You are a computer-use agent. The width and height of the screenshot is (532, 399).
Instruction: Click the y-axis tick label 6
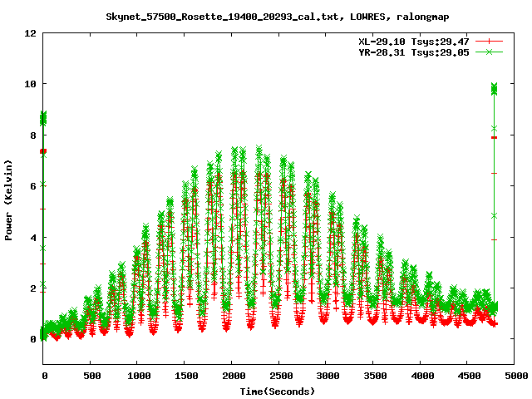click(33, 186)
